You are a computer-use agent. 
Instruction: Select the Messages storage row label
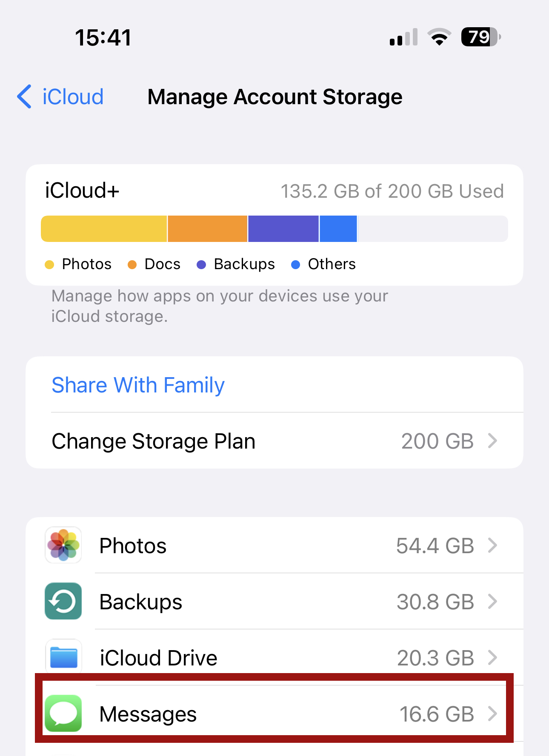148,714
